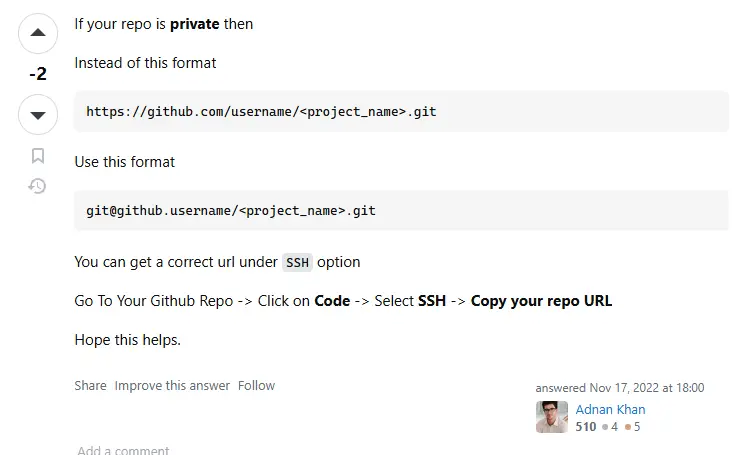Click Adnan Khan's avatar image

point(552,417)
